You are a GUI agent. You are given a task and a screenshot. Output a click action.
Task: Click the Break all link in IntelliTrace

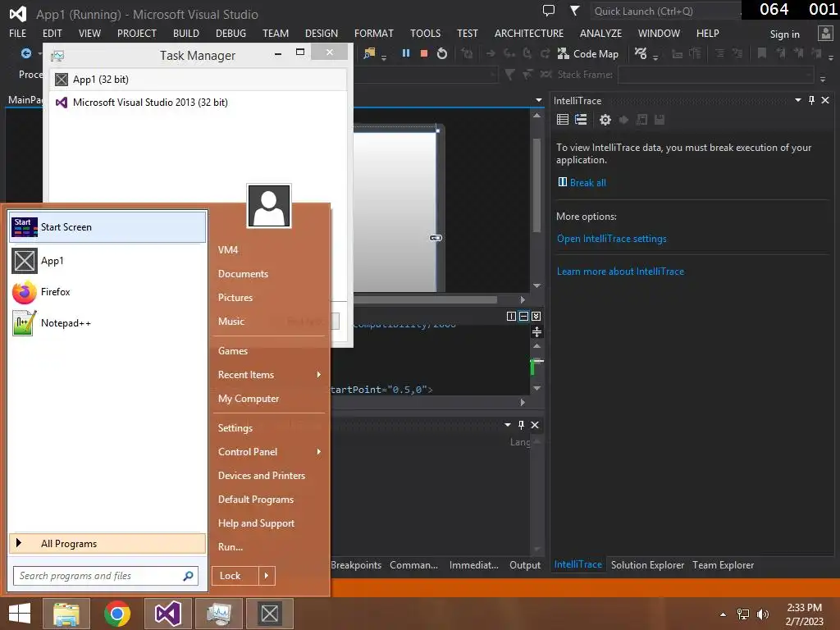pos(587,183)
